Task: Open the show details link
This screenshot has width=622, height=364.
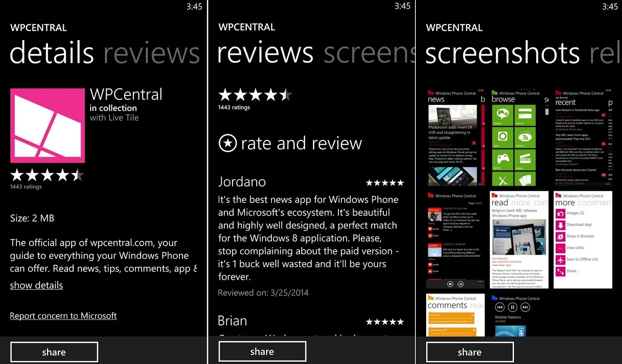Action: tap(36, 285)
